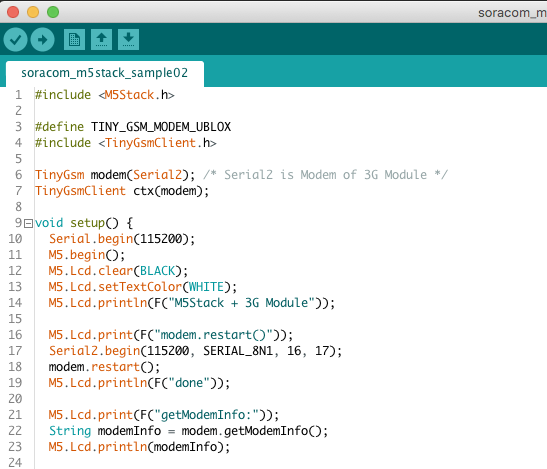Create a new sketch with the New icon
This screenshot has height=469, width=547.
pos(74,39)
